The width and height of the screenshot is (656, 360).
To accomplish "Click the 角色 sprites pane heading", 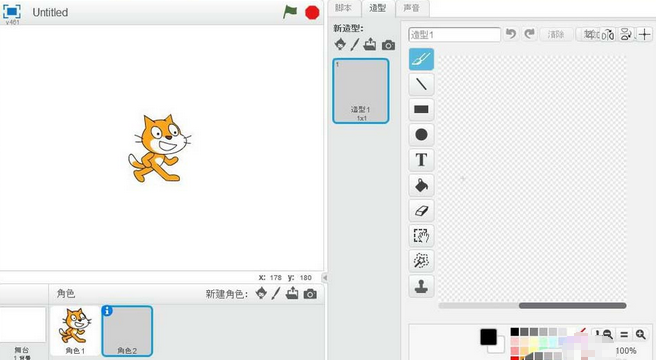I will (x=66, y=293).
